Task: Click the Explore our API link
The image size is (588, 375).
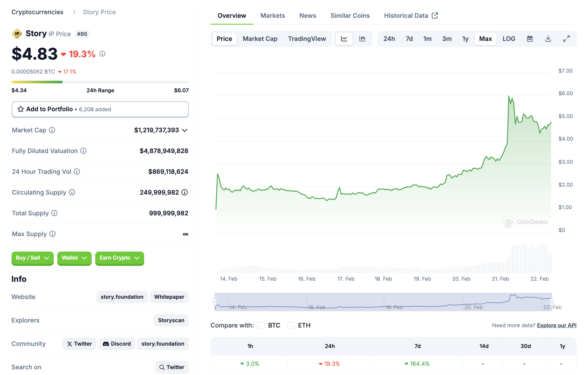Action: coord(556,325)
